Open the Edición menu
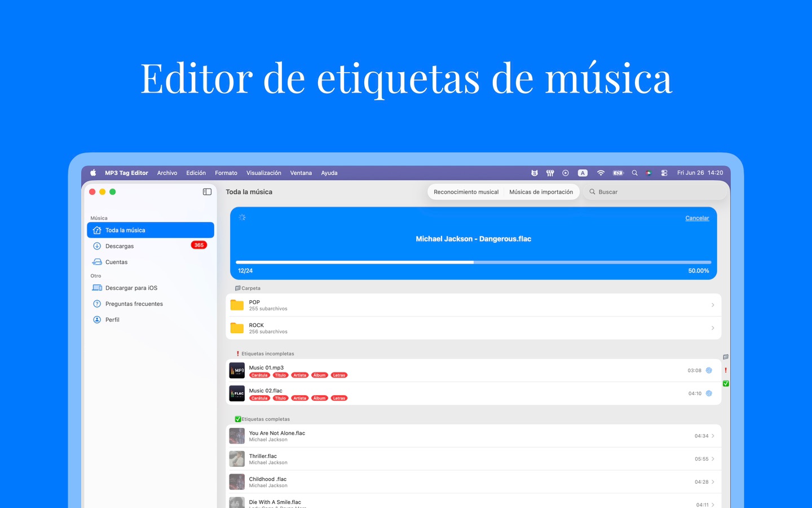The image size is (812, 508). pyautogui.click(x=196, y=173)
